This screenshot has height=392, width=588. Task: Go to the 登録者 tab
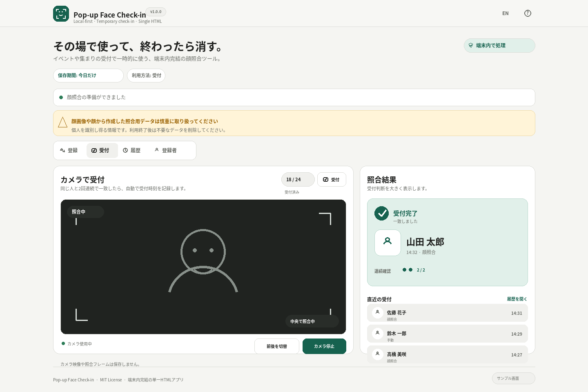167,150
